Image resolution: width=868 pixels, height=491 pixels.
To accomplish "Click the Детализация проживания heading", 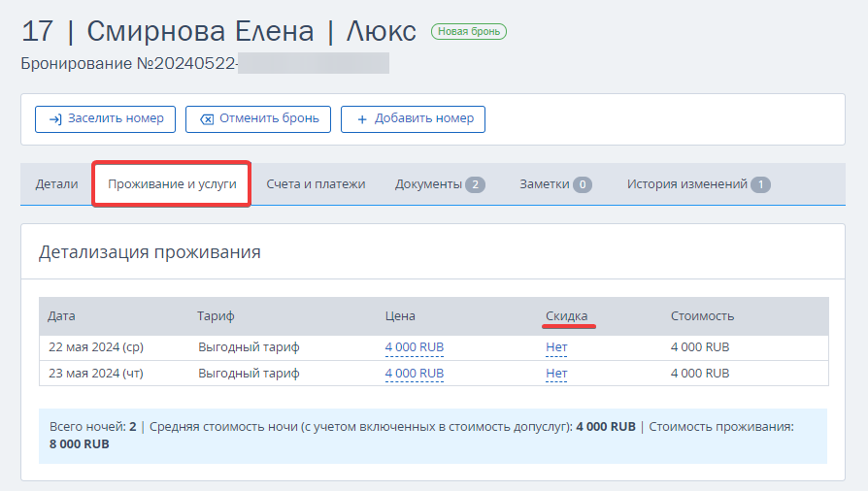I will (150, 252).
